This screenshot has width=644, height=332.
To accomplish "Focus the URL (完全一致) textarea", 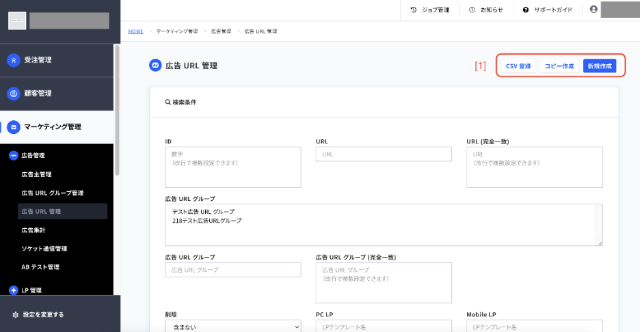I will pos(535,167).
